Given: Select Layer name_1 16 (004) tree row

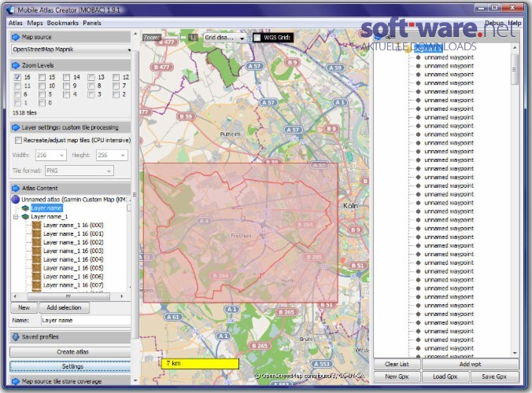Looking at the screenshot, I should click(x=73, y=259).
